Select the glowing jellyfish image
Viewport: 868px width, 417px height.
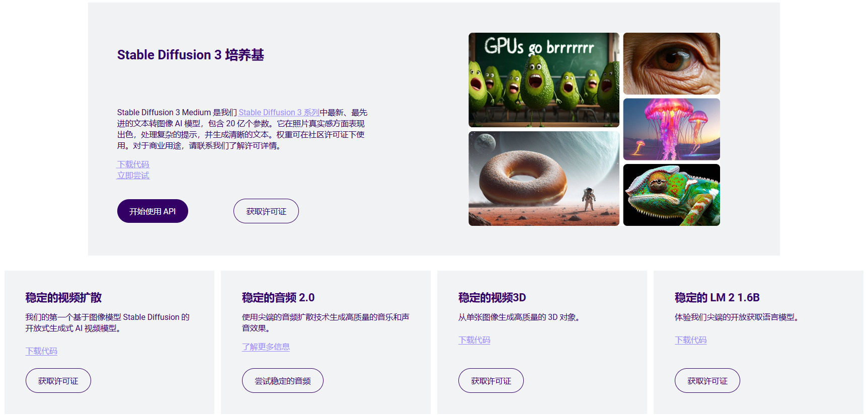pyautogui.click(x=671, y=129)
